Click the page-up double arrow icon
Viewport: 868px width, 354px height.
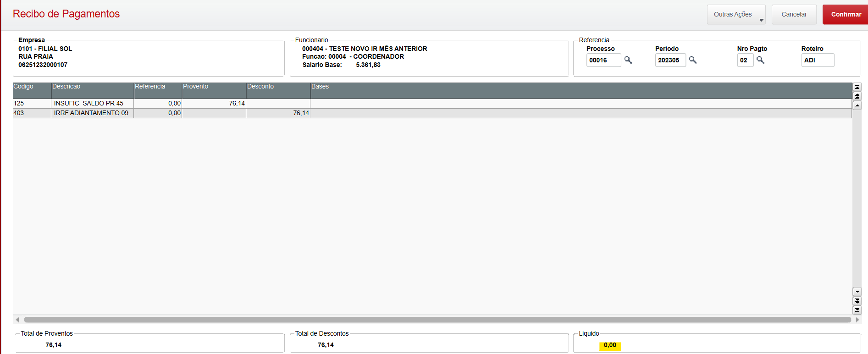pyautogui.click(x=857, y=96)
